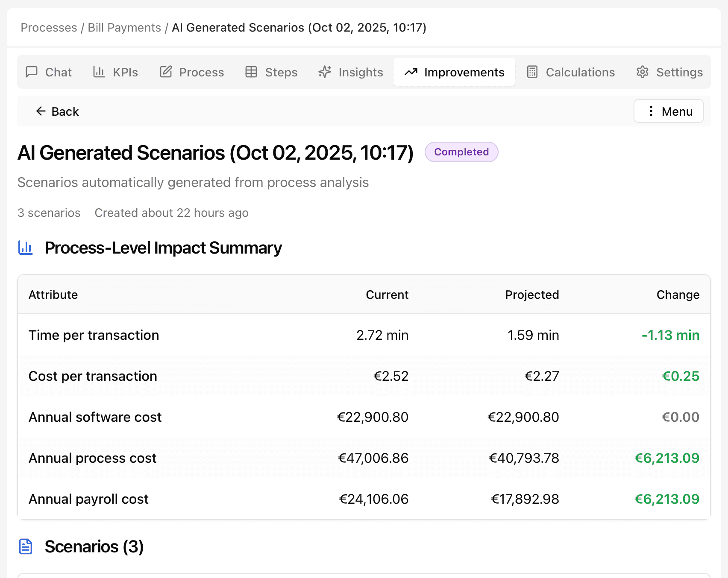Screen dimensions: 728x578
Task: Navigate to Processes via breadcrumb
Action: click(x=49, y=27)
